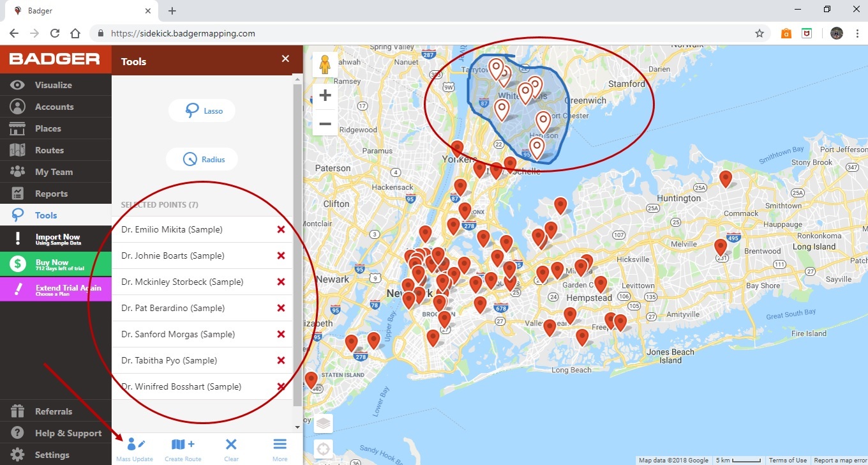The width and height of the screenshot is (868, 465).
Task: Zoom out on the map
Action: tap(325, 123)
